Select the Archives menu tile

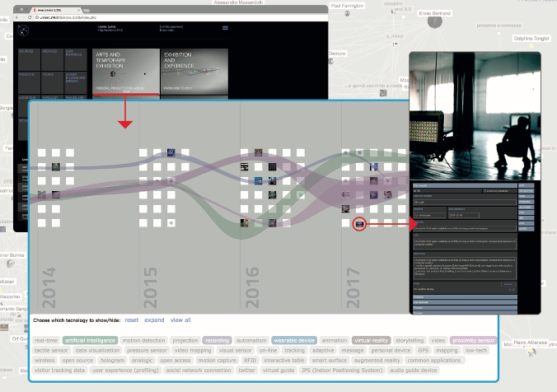pyautogui.click(x=51, y=60)
